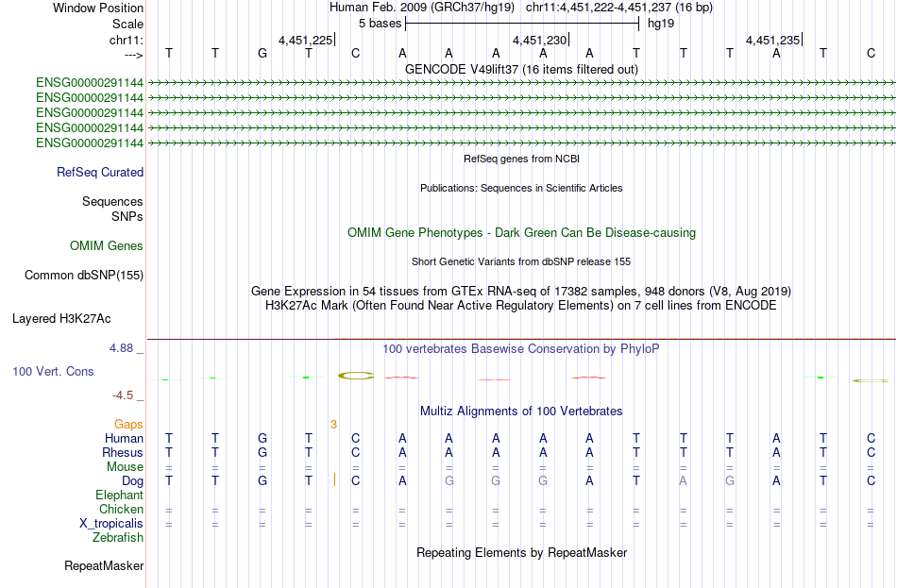Select the RefSeq Curated track label

pyautogui.click(x=99, y=172)
